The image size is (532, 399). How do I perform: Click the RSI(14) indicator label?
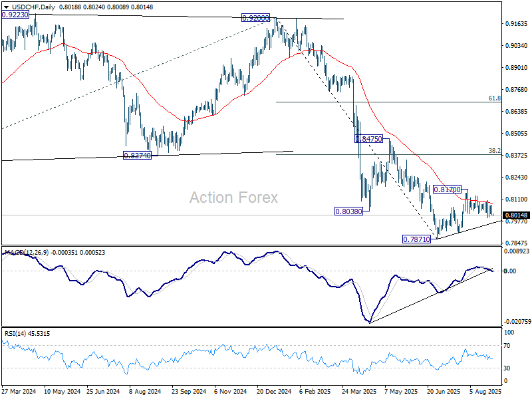tap(19, 333)
